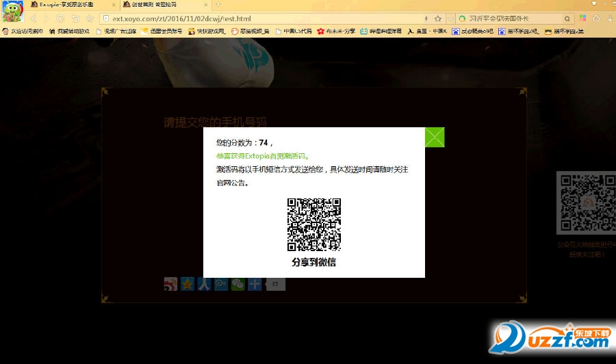Click the green Extopia activation code congratulation text

pyautogui.click(x=263, y=156)
